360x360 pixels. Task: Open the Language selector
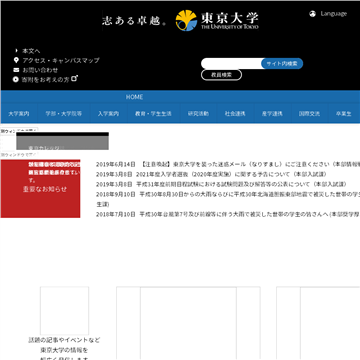(334, 14)
